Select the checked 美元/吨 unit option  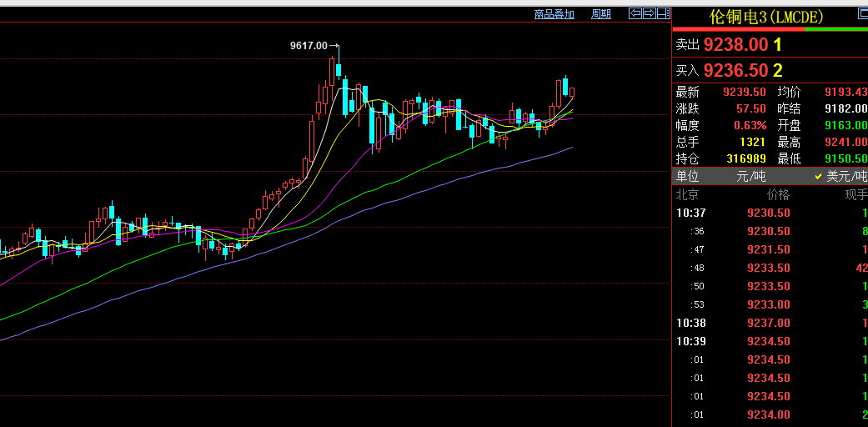pos(840,177)
